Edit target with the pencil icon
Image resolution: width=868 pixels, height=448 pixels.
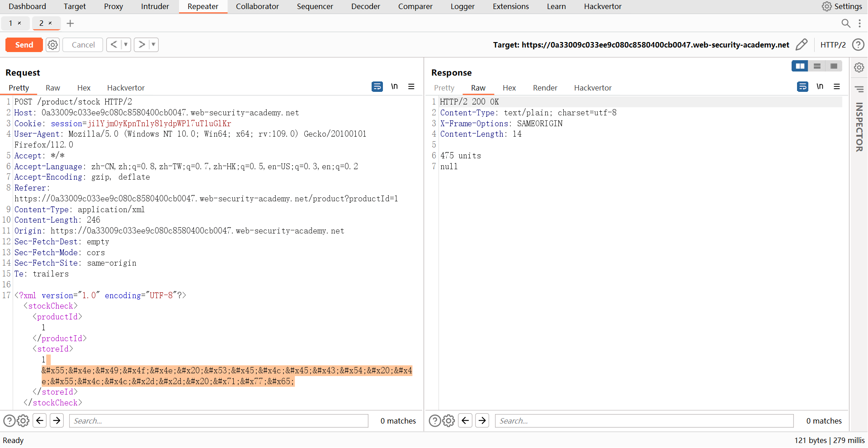[x=801, y=45]
